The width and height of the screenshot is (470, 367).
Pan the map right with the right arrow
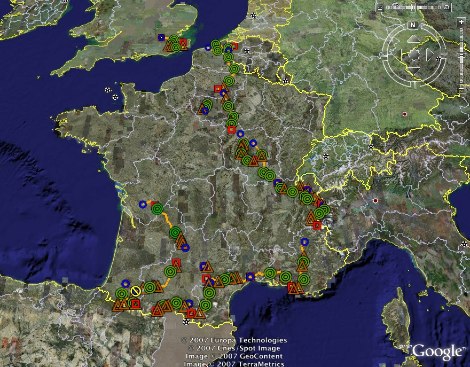(430, 55)
